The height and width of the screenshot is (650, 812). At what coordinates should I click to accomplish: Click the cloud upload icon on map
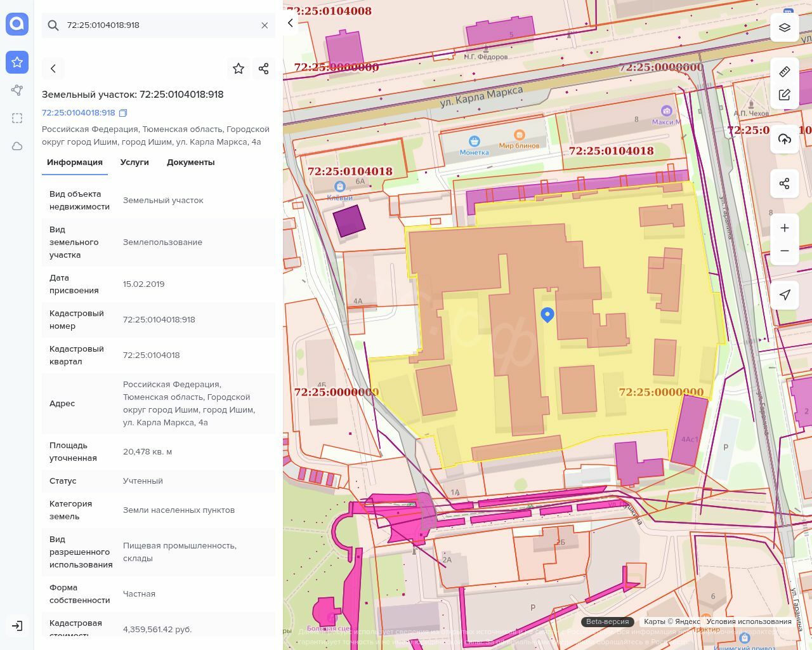(x=785, y=139)
